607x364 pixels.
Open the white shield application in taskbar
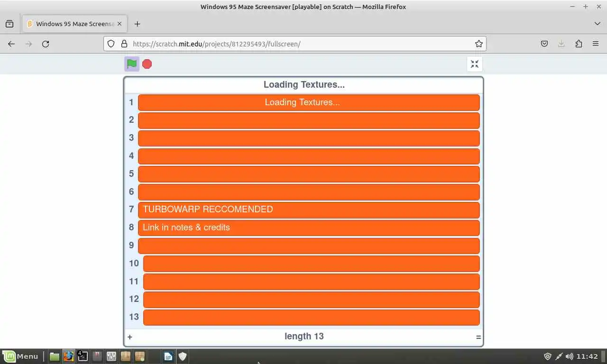(x=183, y=356)
